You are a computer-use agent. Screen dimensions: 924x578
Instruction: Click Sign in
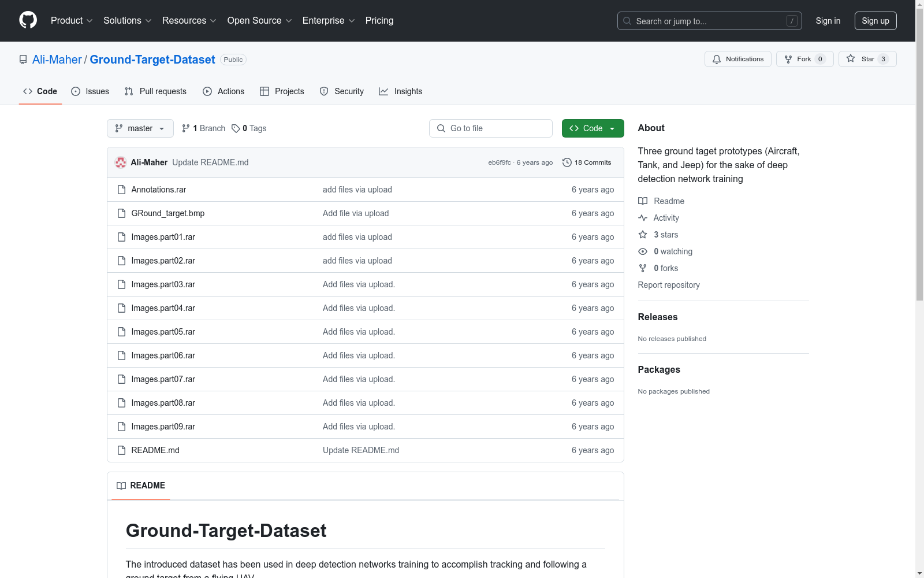coord(828,21)
